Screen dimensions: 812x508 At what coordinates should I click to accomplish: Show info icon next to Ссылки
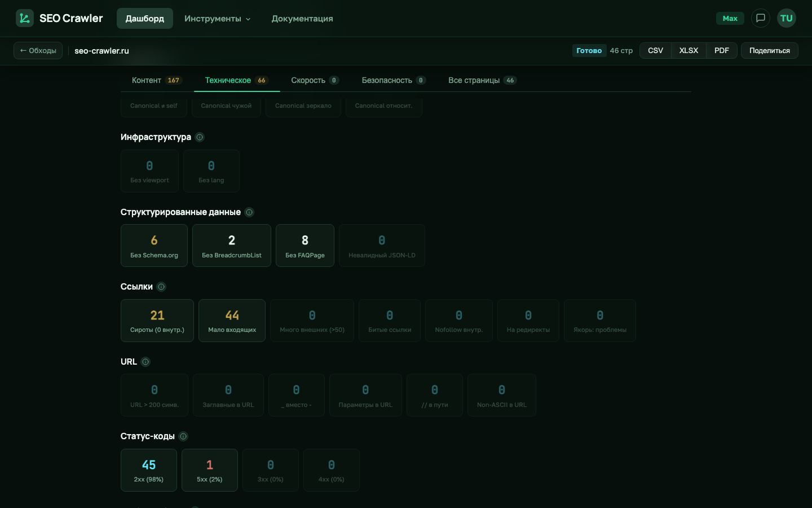[161, 287]
